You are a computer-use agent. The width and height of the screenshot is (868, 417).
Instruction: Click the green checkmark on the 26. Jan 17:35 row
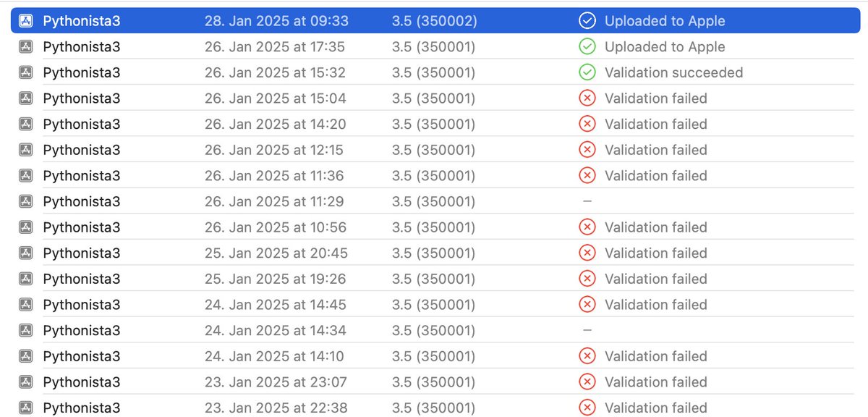click(x=587, y=47)
